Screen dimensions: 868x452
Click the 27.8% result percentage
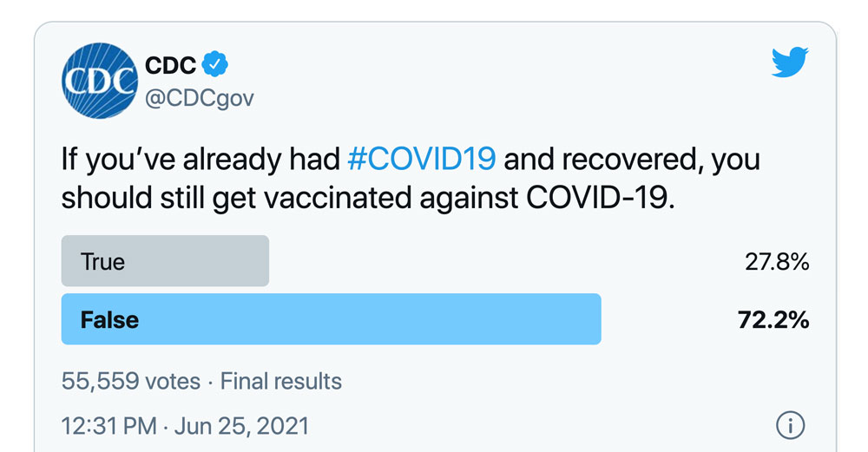tap(777, 262)
